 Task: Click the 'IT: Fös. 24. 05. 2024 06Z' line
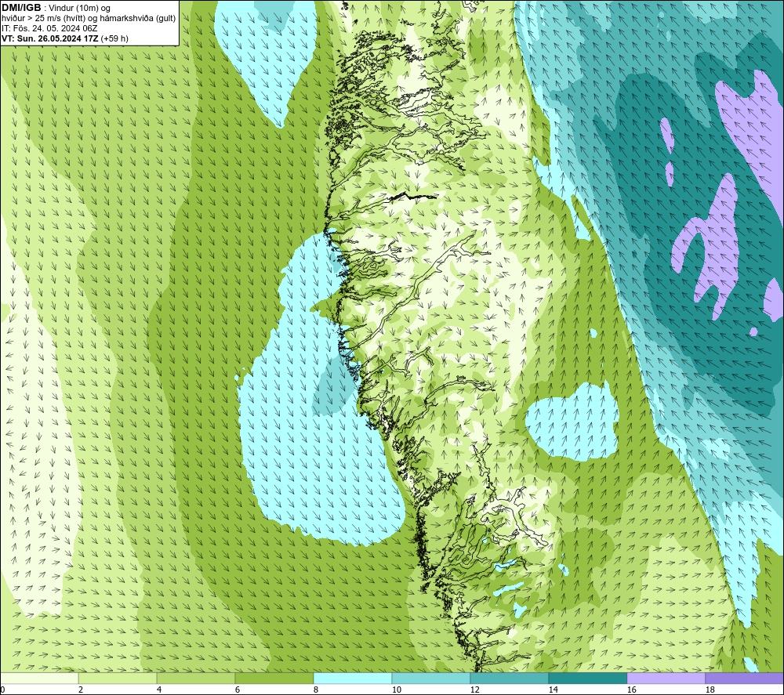tap(49, 28)
